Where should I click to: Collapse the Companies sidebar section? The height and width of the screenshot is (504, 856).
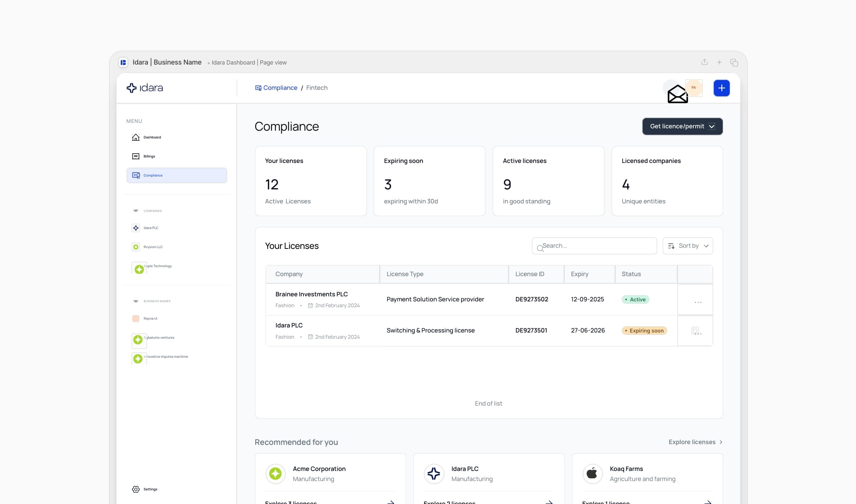pos(136,211)
